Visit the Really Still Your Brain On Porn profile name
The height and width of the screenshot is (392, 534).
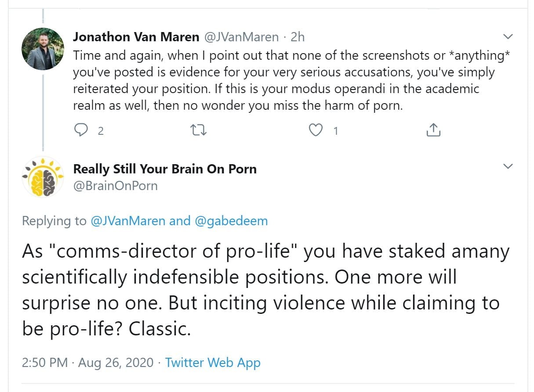point(165,169)
